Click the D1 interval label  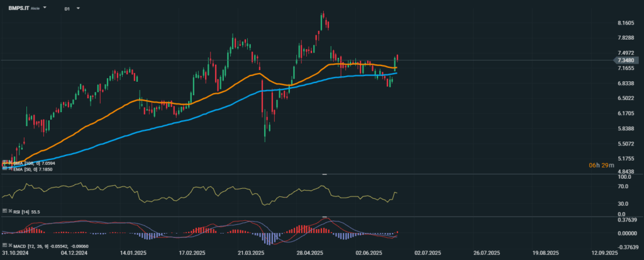pyautogui.click(x=67, y=8)
